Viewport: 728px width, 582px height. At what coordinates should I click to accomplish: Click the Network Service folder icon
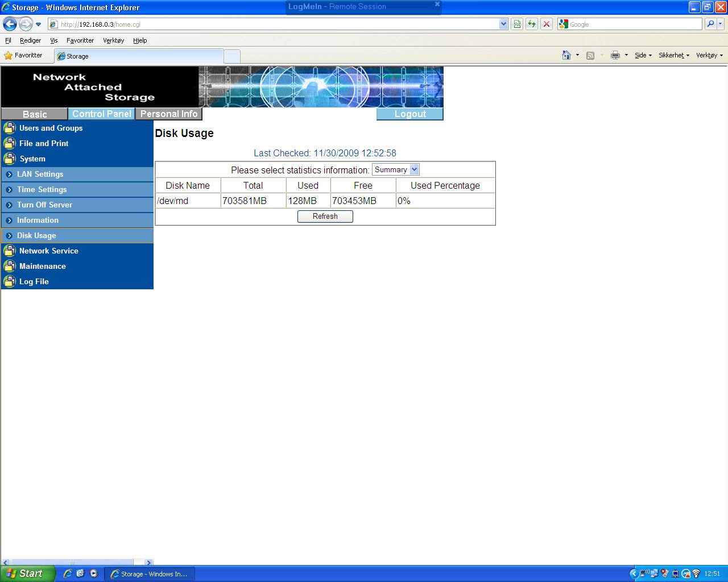(x=10, y=251)
